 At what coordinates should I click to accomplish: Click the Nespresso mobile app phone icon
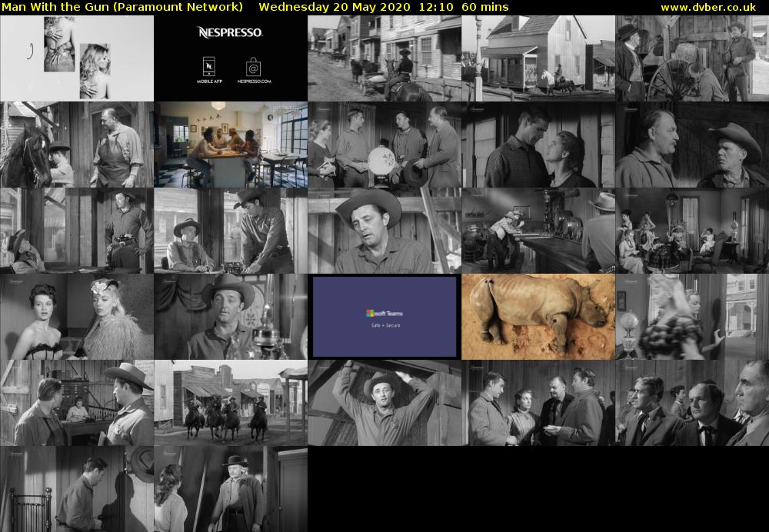click(x=209, y=66)
